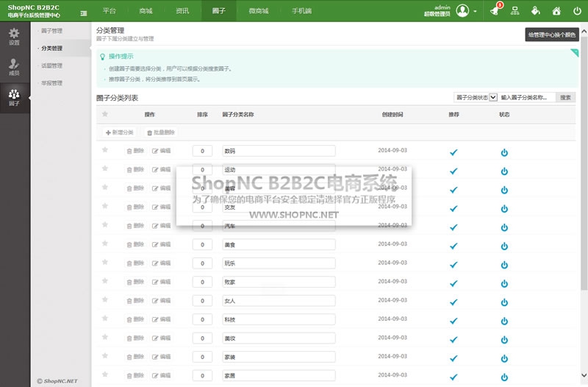The height and width of the screenshot is (387, 588).
Task: Toggle 推荐 checkmark for the 家装 row
Action: pyautogui.click(x=453, y=358)
